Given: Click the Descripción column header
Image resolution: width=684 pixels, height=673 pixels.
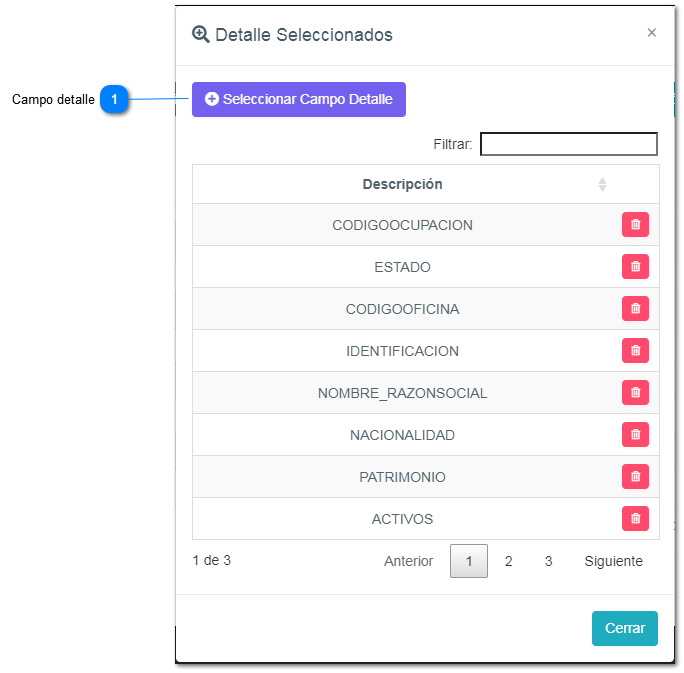Looking at the screenshot, I should click(402, 184).
